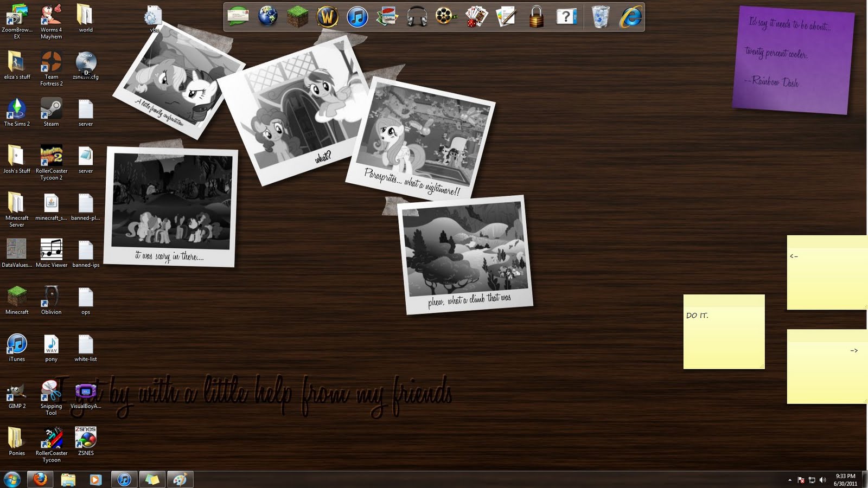Click the sticky note containing '<-'

click(827, 272)
